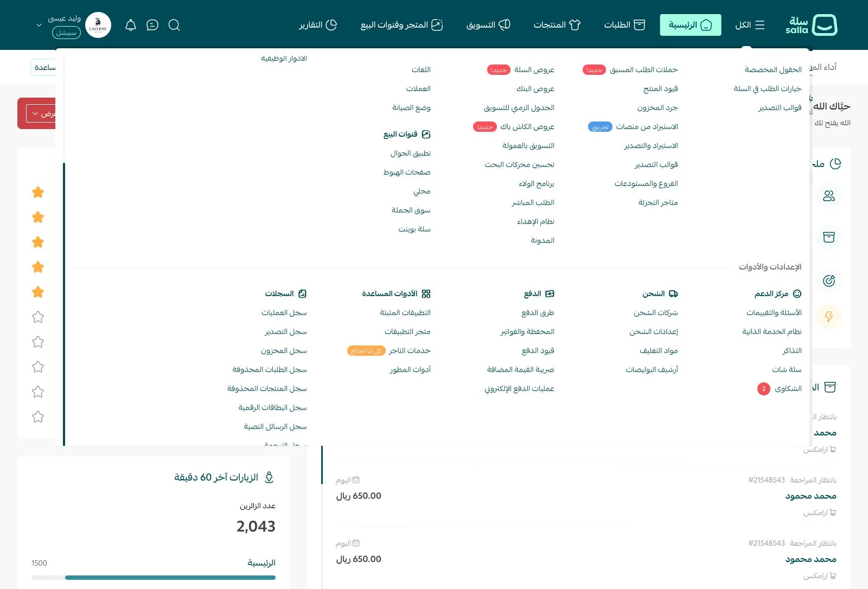The height and width of the screenshot is (589, 868).
Task: Open the الكل all menu expander
Action: pyautogui.click(x=750, y=25)
